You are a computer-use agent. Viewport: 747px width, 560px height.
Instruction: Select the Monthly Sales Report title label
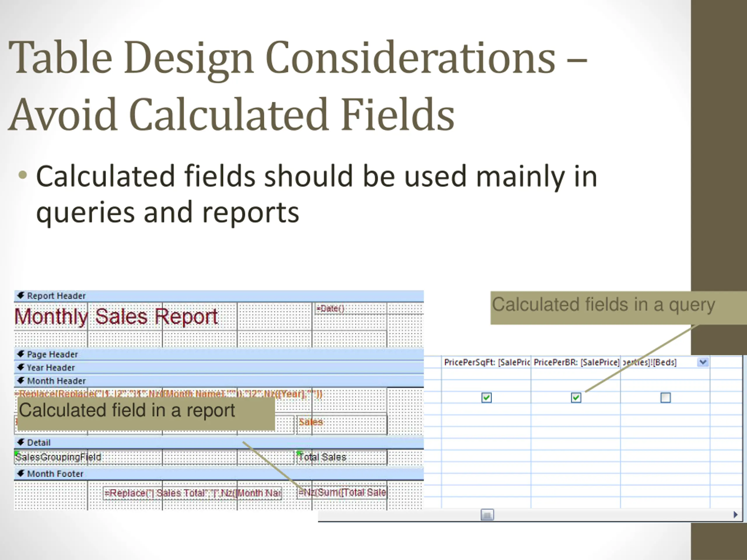tap(116, 317)
